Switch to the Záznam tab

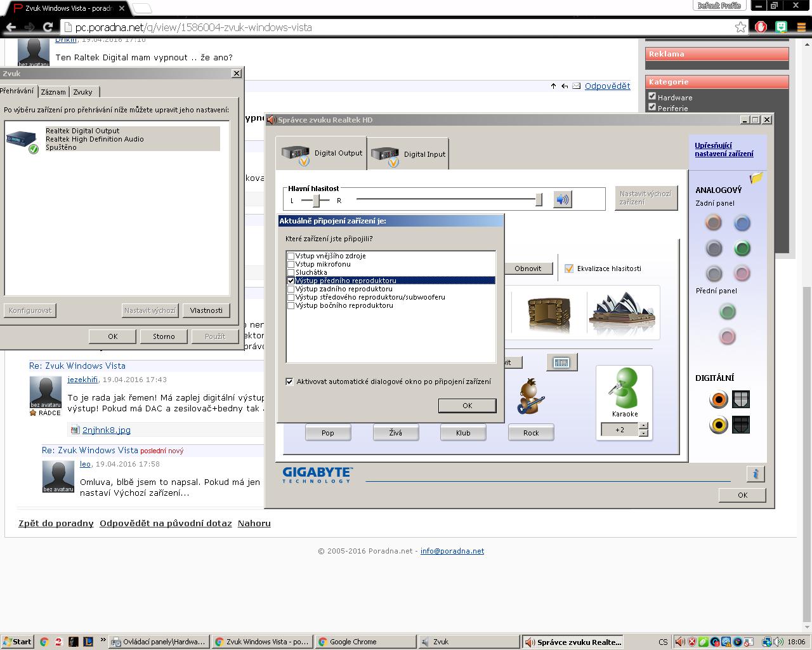tap(53, 92)
